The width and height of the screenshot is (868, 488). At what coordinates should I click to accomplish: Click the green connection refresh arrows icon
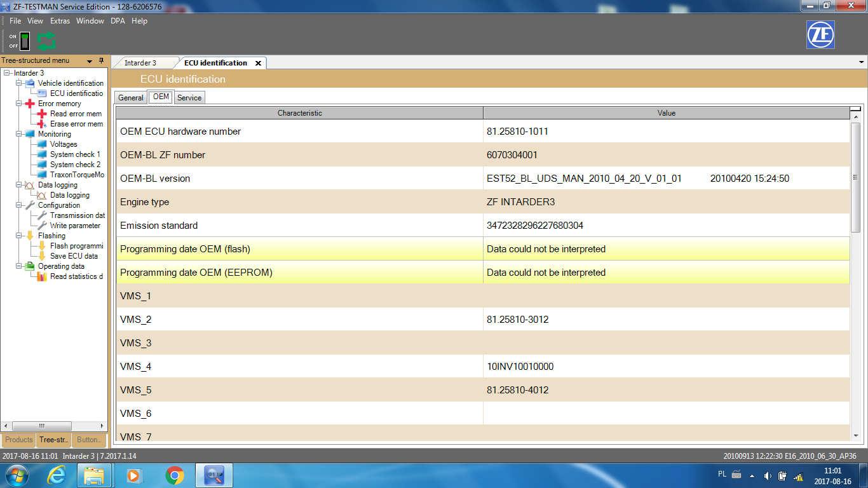pos(46,41)
